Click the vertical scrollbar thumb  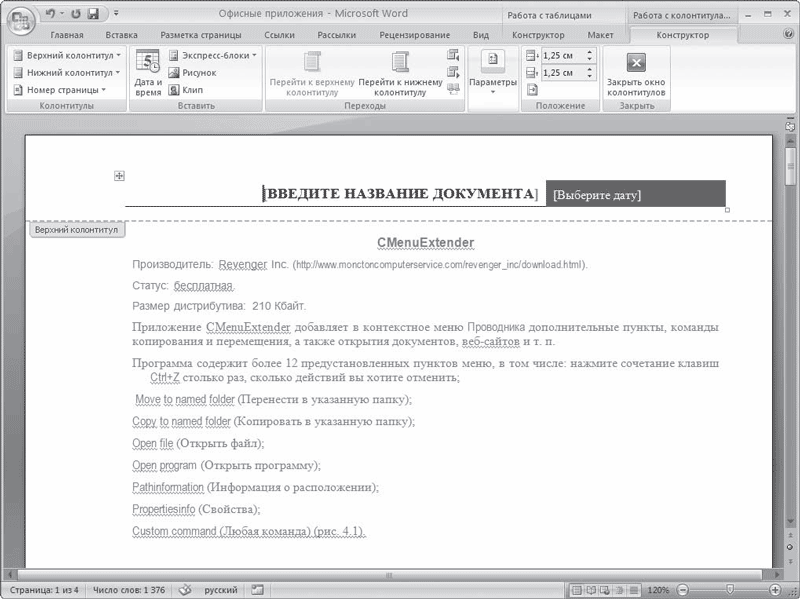790,166
